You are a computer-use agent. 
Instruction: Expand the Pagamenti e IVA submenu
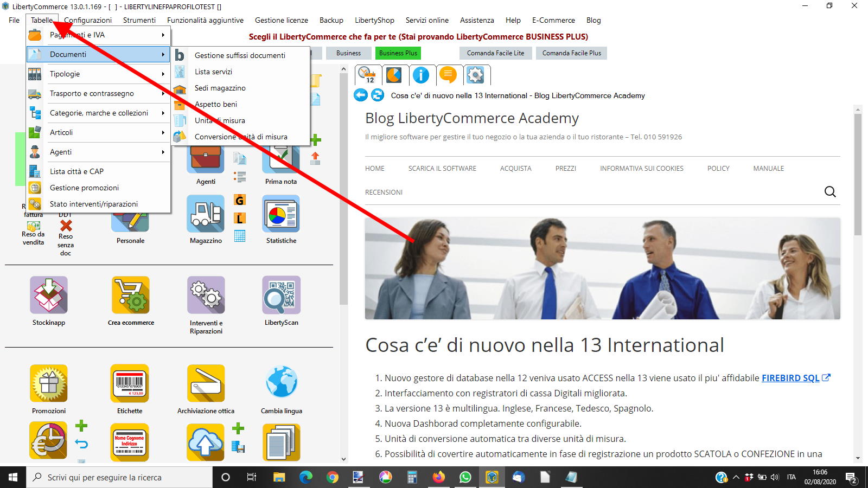tap(99, 35)
